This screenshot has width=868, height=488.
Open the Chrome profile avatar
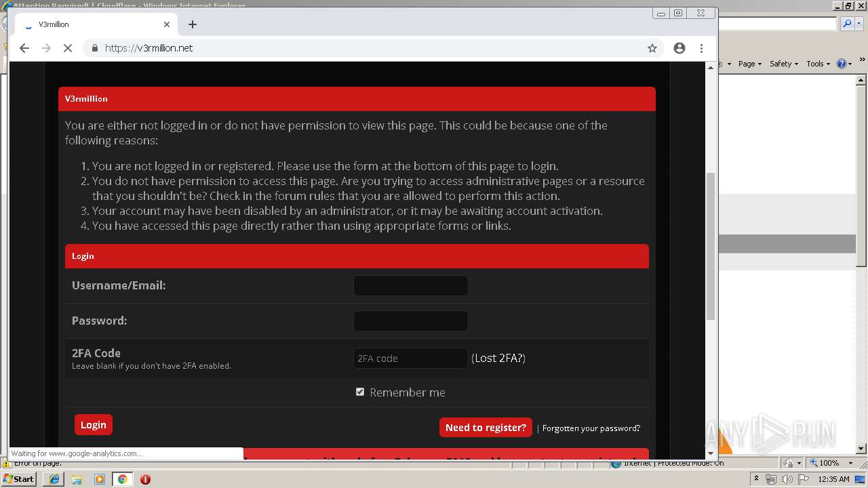click(679, 48)
